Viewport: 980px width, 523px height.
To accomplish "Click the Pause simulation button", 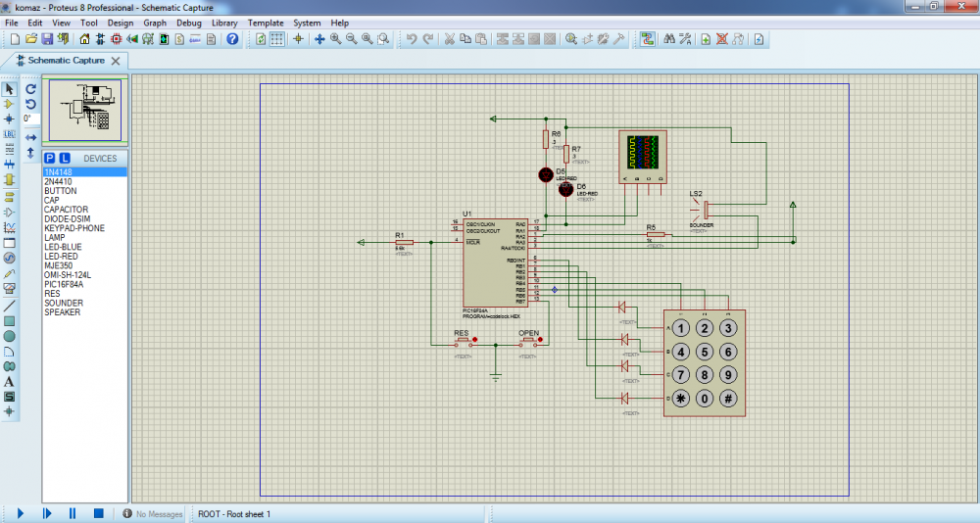I will click(72, 513).
